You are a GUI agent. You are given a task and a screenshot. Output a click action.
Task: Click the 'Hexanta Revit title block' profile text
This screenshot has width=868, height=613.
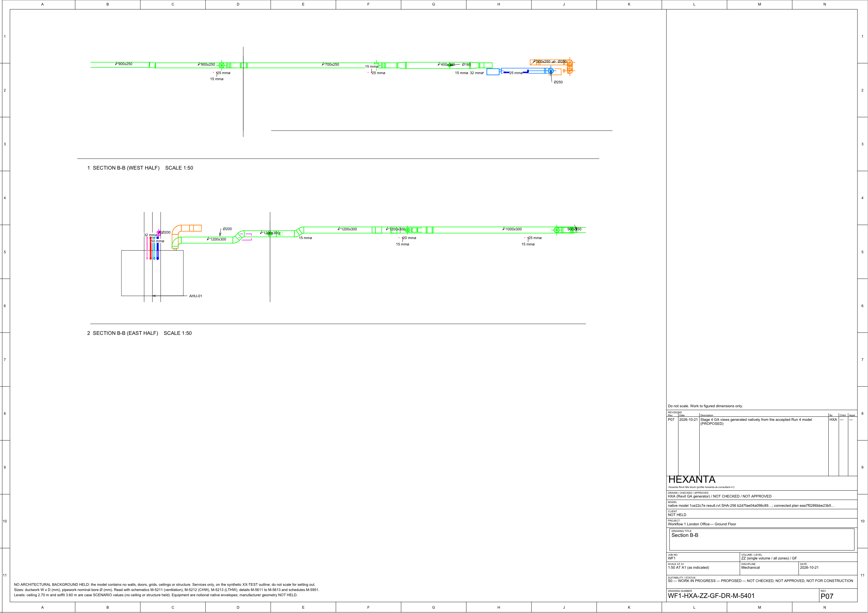[701, 487]
